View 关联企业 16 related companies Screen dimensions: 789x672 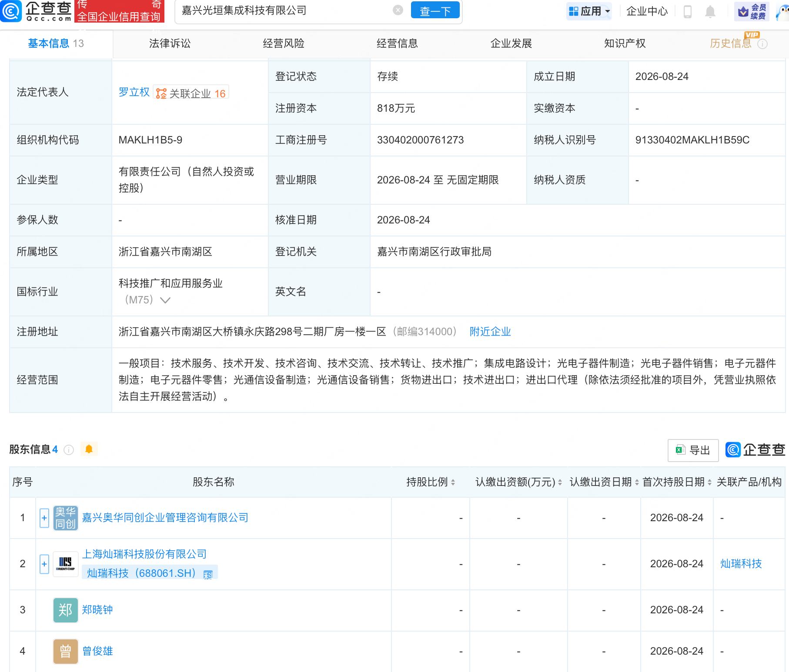[x=191, y=93]
